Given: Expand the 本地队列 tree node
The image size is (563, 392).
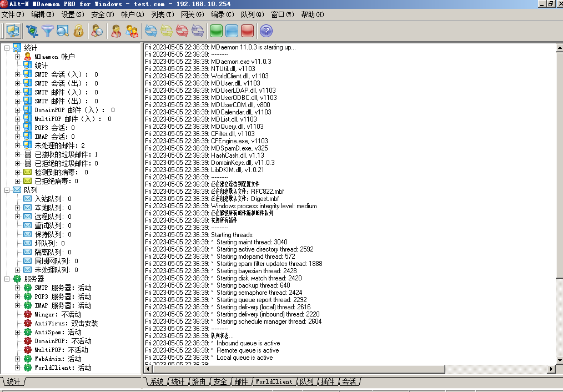Looking at the screenshot, I should click(x=17, y=208).
